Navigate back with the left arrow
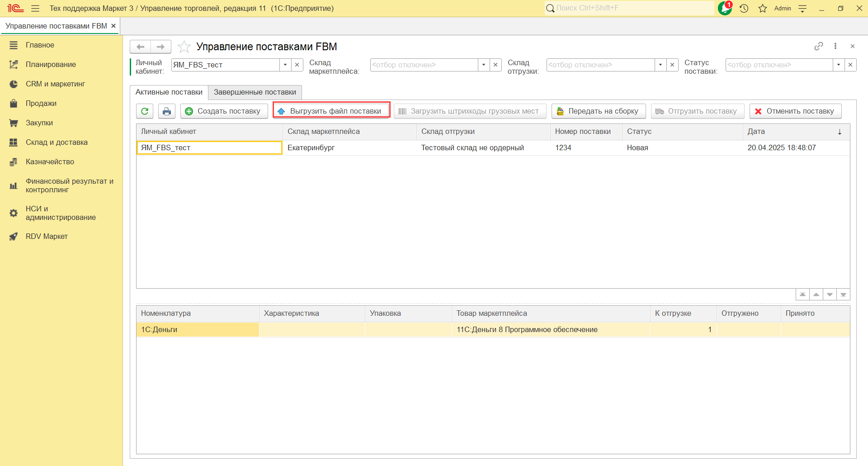 click(141, 47)
